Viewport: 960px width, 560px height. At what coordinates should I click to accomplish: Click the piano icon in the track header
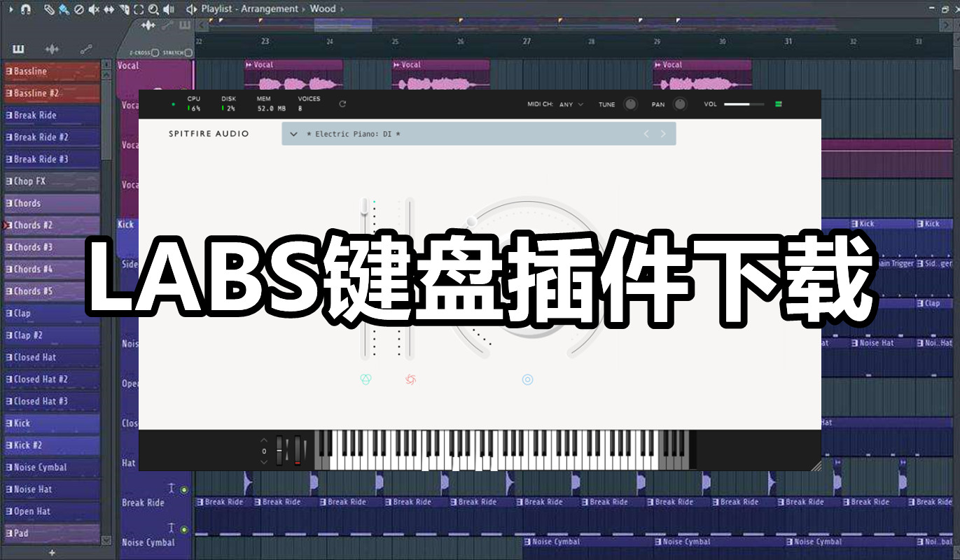point(185,25)
